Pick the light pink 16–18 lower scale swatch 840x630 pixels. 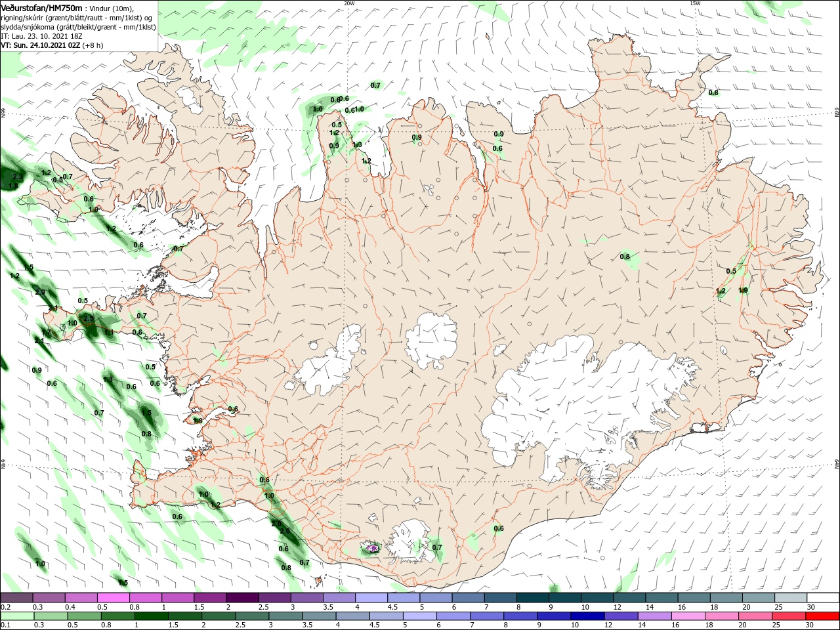coord(687,616)
